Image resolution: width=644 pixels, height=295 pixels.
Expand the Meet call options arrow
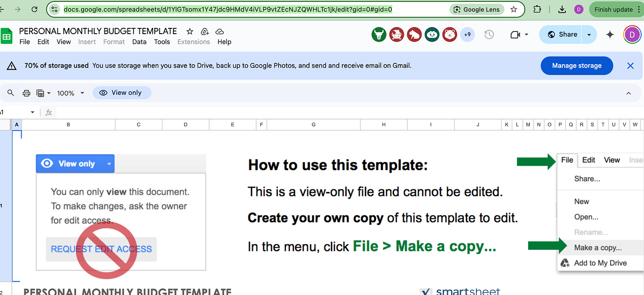pos(526,35)
